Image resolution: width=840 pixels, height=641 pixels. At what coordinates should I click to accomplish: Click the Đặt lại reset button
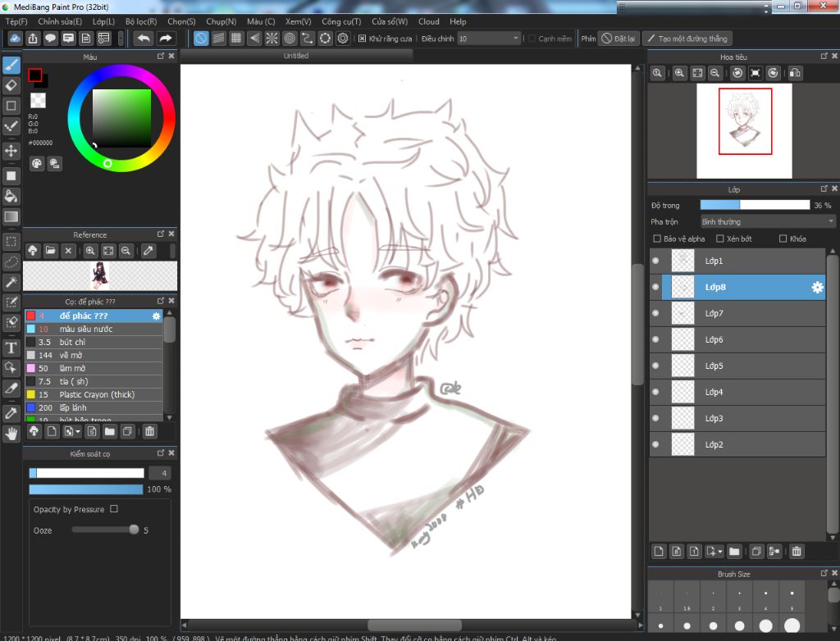[619, 39]
